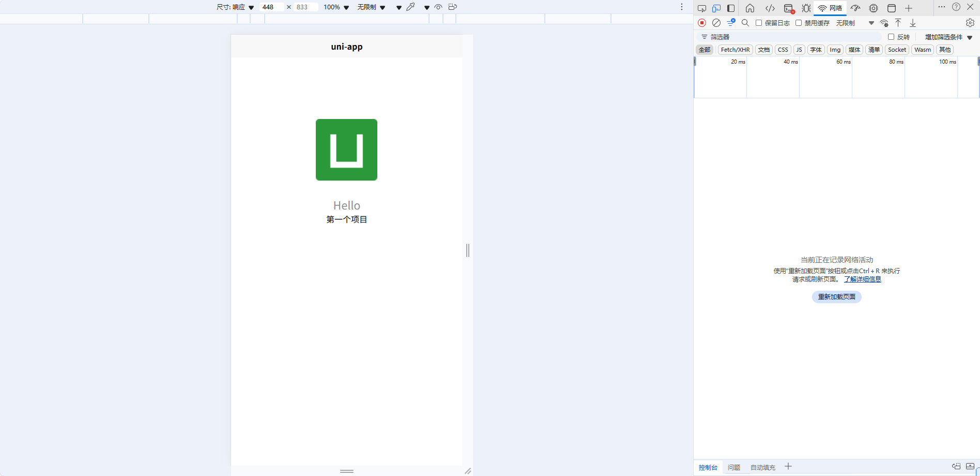The width and height of the screenshot is (980, 476).
Task: Select the Fetch/XHR filter chip
Action: tap(735, 50)
